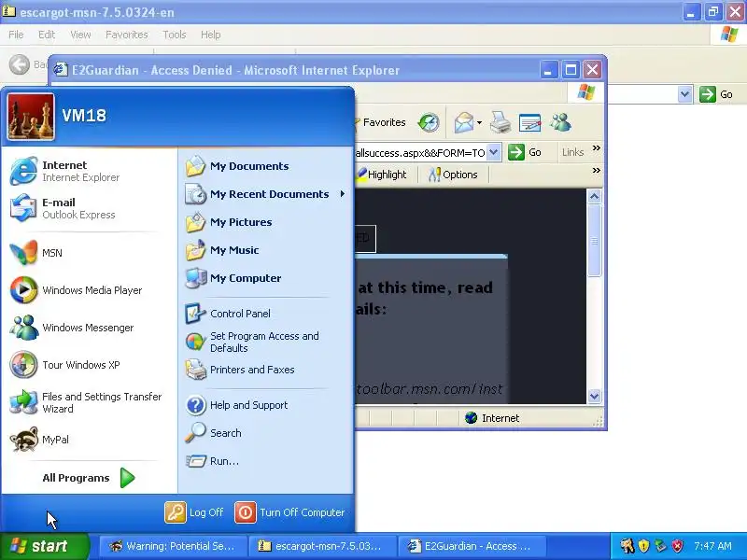Click Go button in escargot Explorer window
This screenshot has width=747, height=560.
716,94
